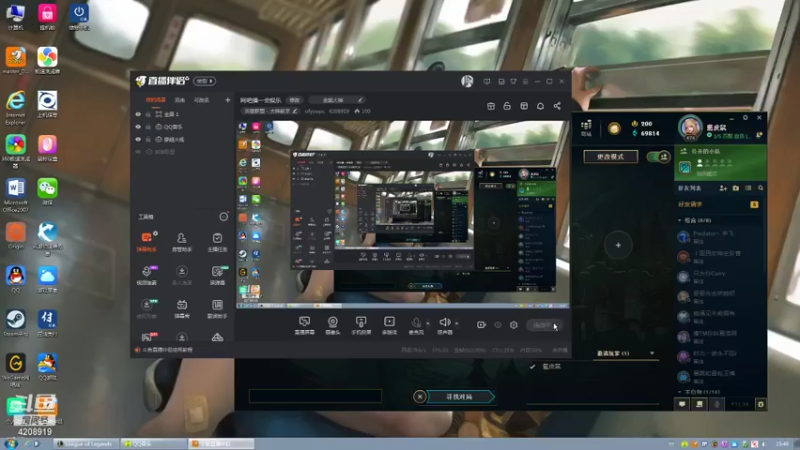Open the 好友请求 friend requests row
Viewport: 800px width, 450px height.
coord(718,205)
